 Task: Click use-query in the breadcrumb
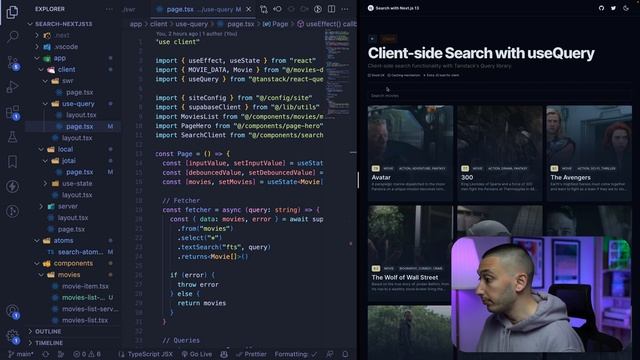point(191,24)
